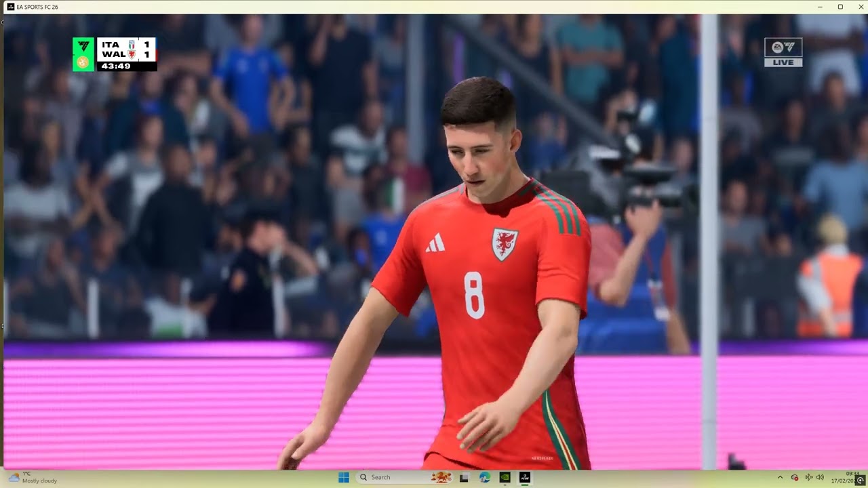868x488 pixels.
Task: Open Task View in the taskbar
Action: pos(464,477)
